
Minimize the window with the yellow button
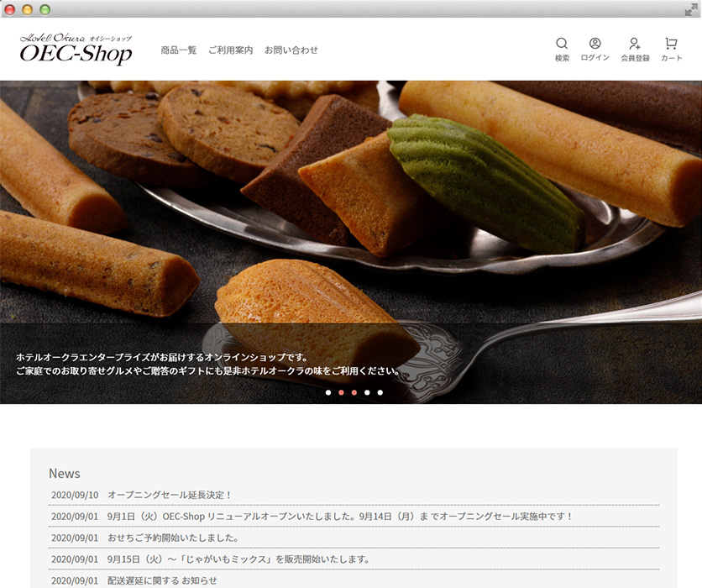point(28,9)
